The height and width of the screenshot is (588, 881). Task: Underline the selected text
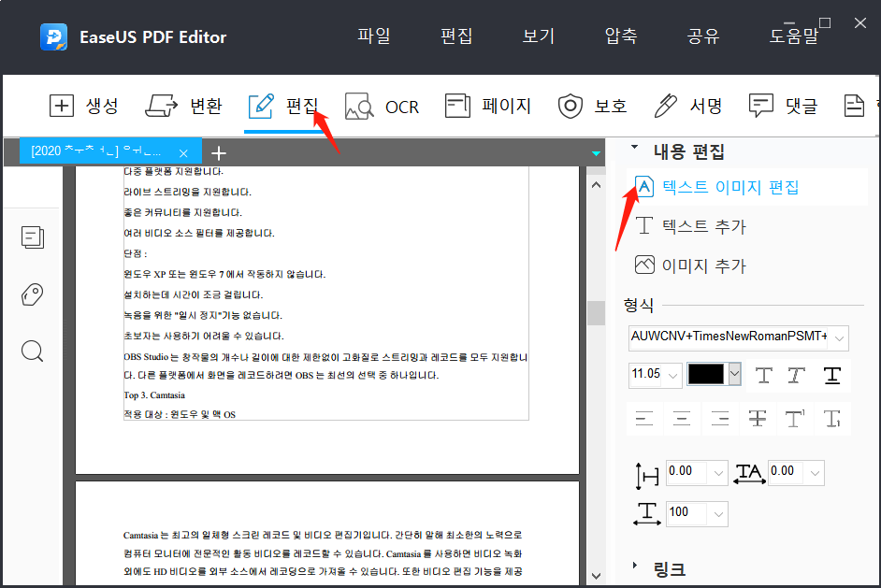831,375
